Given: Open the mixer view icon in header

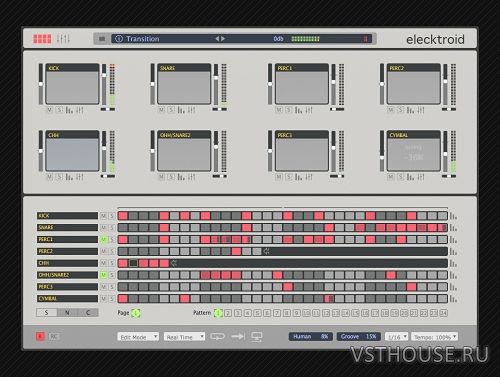Looking at the screenshot, I should click(x=63, y=39).
